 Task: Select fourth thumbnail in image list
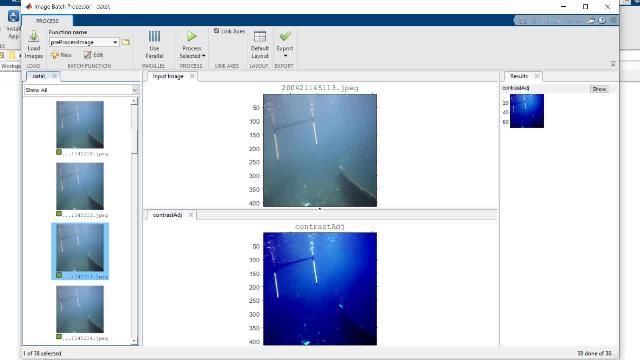pyautogui.click(x=80, y=309)
